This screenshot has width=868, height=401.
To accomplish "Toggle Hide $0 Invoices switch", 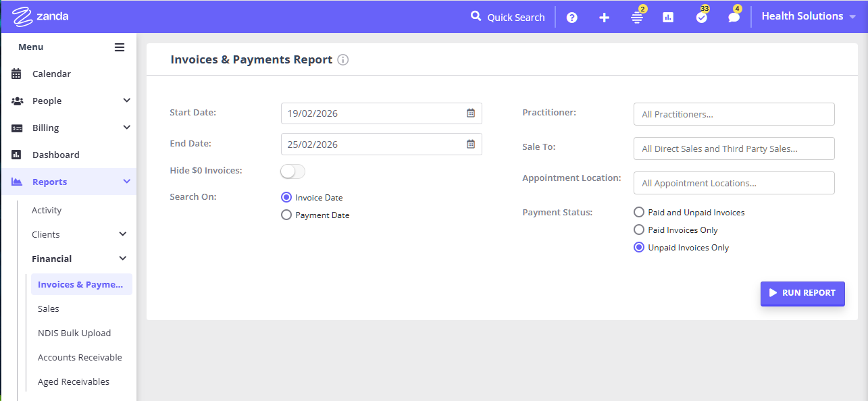I will pos(293,171).
